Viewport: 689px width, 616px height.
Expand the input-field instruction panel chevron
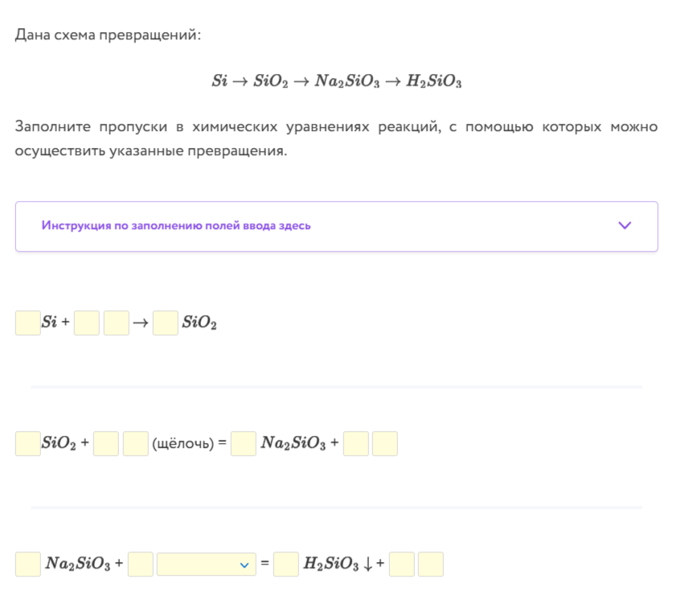pos(625,226)
